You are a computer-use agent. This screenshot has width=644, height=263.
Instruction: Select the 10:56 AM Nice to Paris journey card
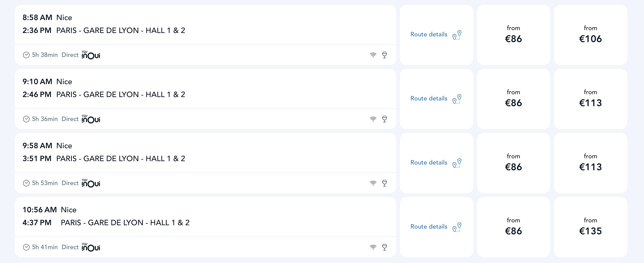(x=205, y=227)
